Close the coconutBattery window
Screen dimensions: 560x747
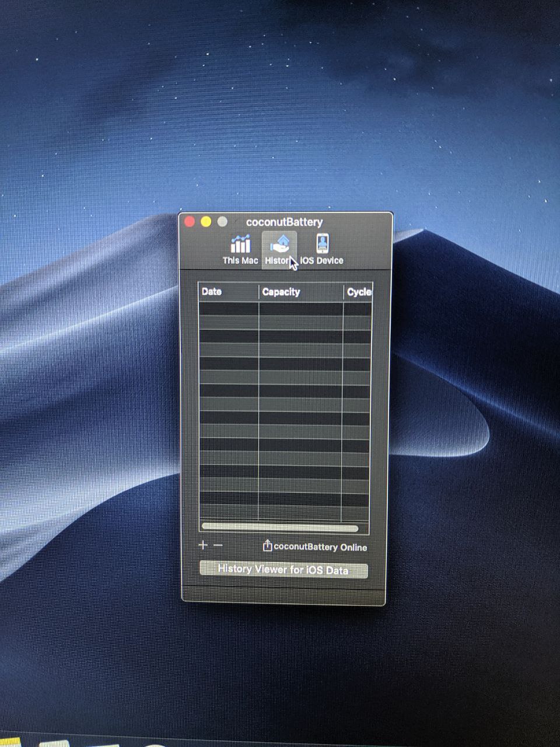[190, 222]
